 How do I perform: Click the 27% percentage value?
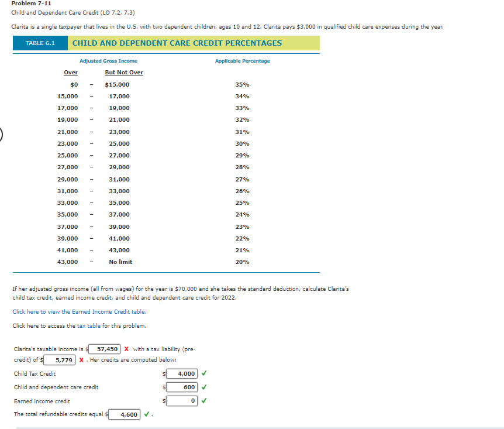[243, 179]
